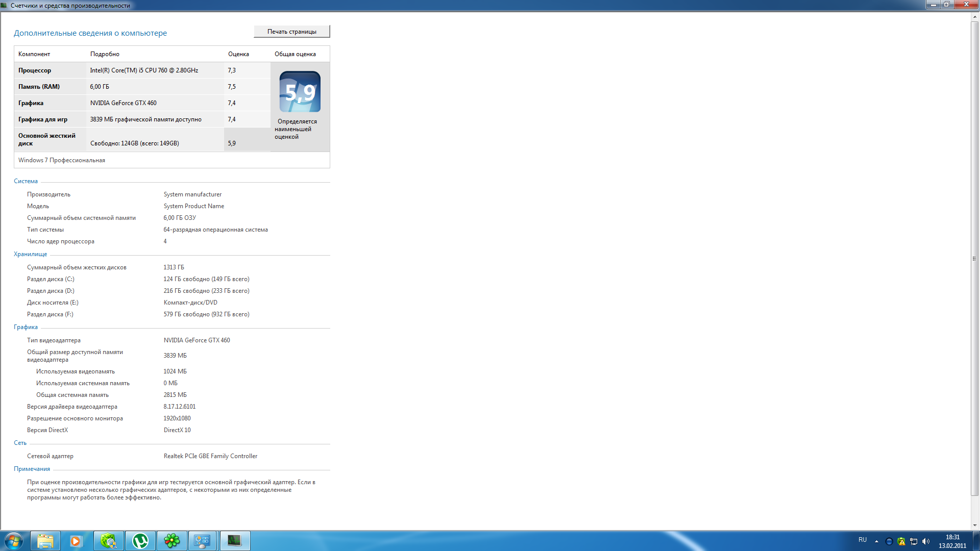Open the ICQ flower taskbar icon

click(x=172, y=541)
